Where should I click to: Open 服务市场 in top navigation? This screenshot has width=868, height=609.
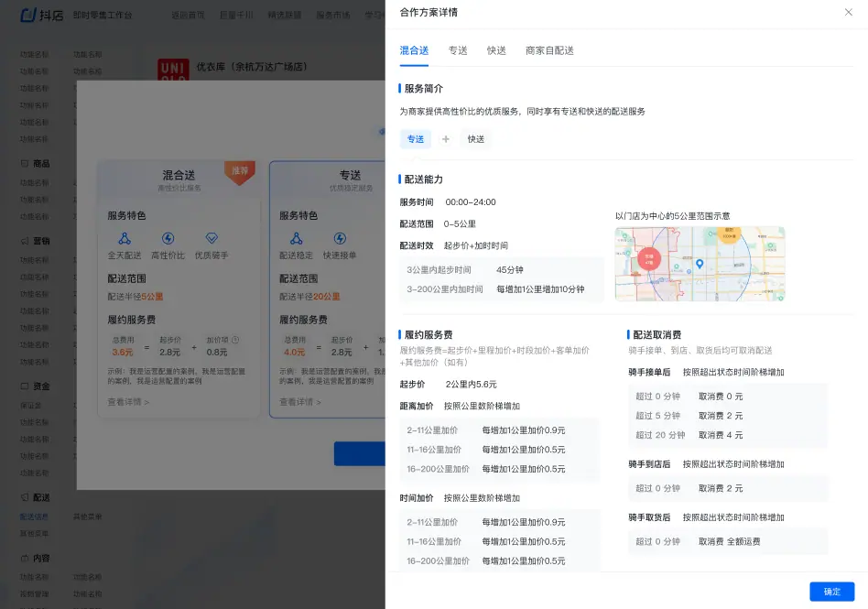[x=333, y=15]
